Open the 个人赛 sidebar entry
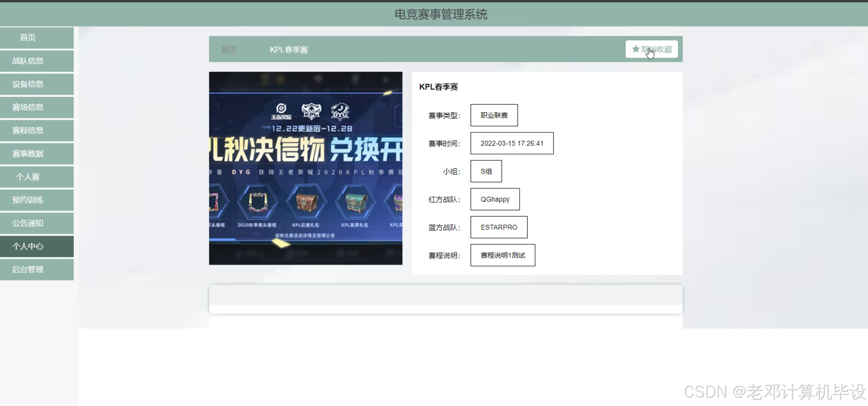 (37, 177)
